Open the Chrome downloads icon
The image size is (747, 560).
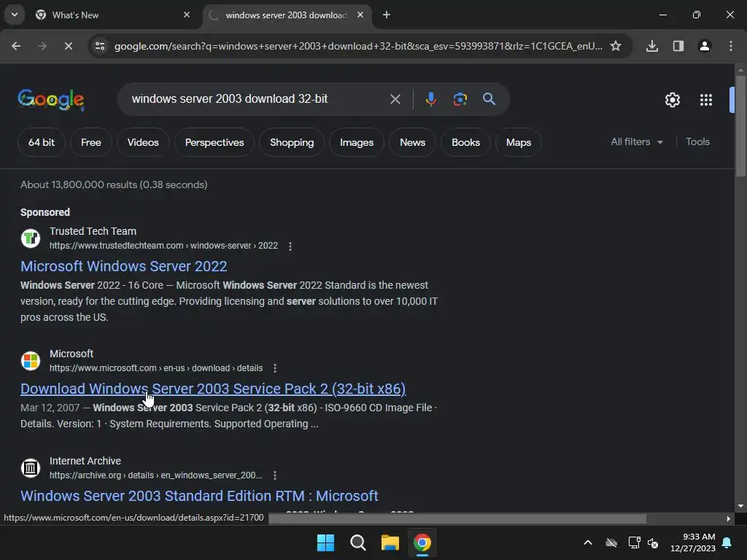point(652,46)
